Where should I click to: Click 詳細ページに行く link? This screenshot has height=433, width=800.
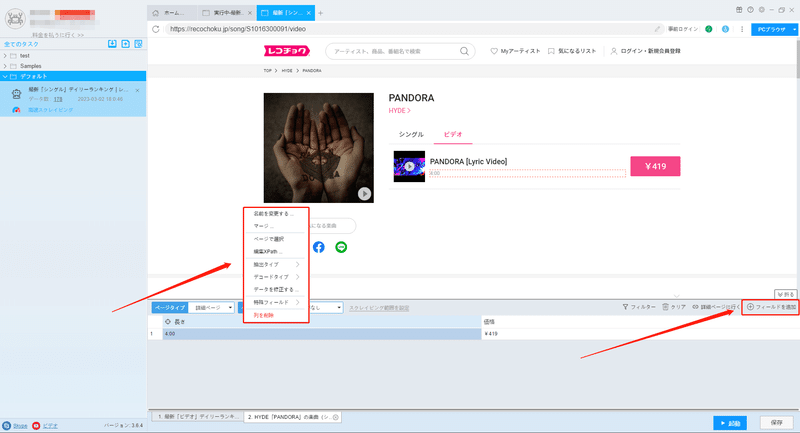[x=716, y=307]
